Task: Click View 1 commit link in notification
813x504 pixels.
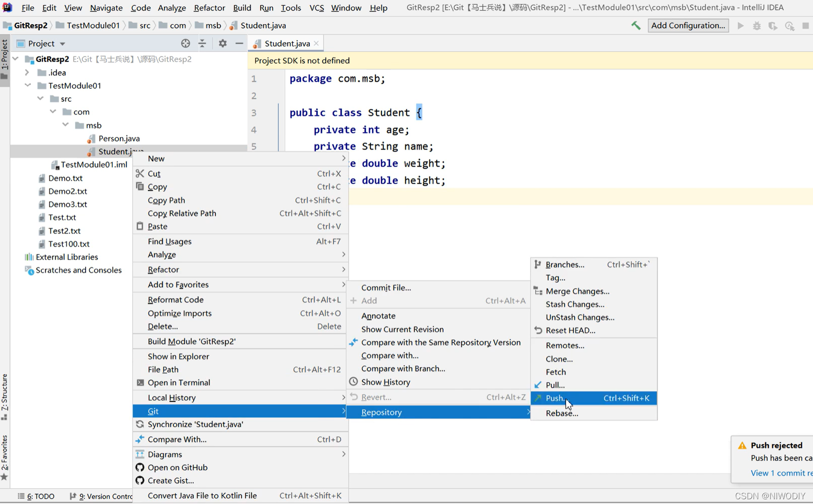Action: point(782,473)
